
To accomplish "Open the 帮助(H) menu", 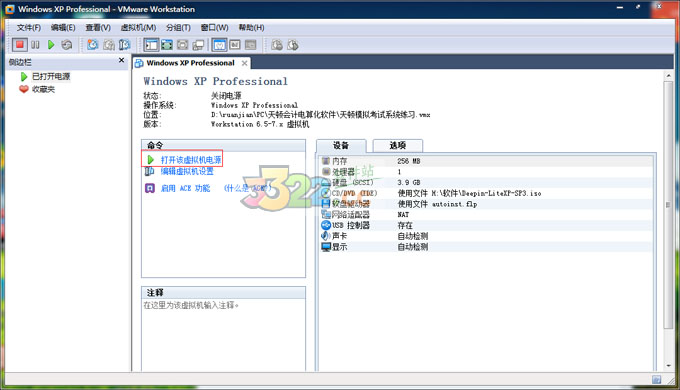I will [x=252, y=28].
